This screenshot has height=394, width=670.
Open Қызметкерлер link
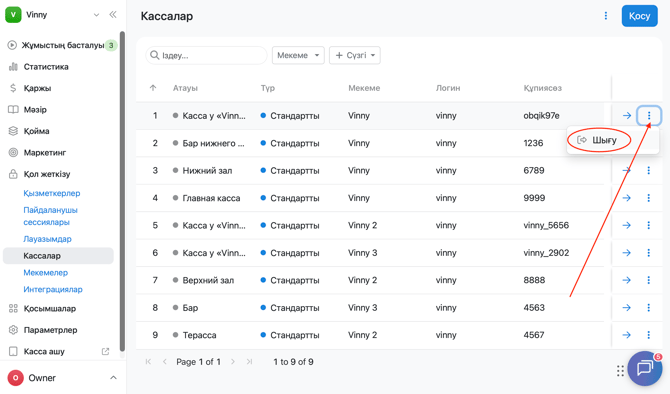click(x=52, y=193)
